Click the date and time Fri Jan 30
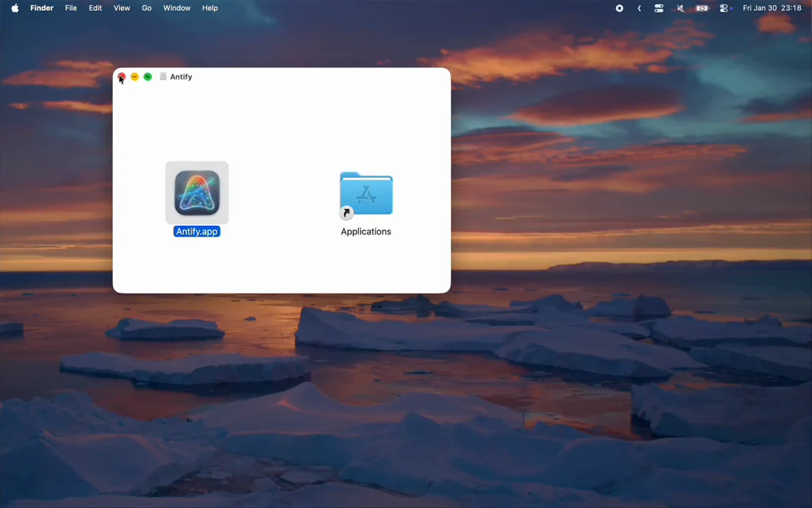The width and height of the screenshot is (812, 508). click(x=772, y=8)
